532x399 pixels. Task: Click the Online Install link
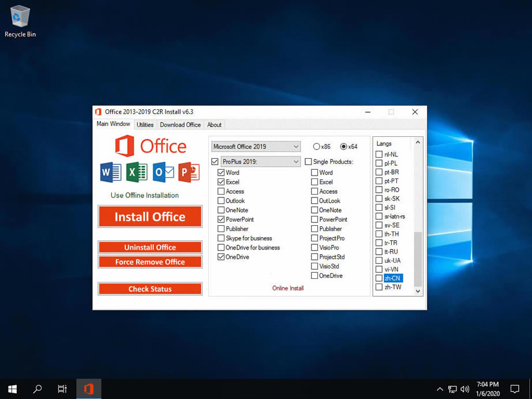pyautogui.click(x=287, y=287)
